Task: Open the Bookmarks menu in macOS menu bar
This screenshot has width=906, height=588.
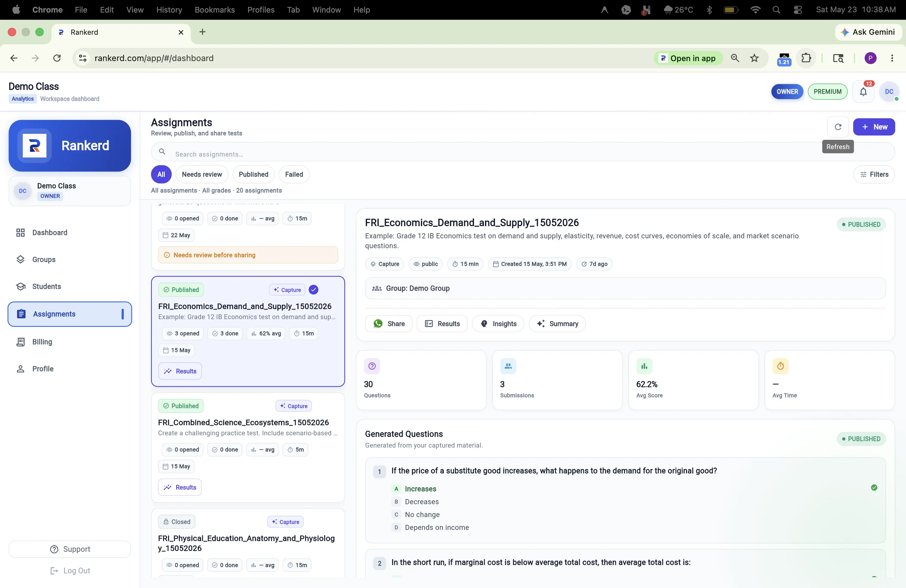Action: (x=215, y=10)
